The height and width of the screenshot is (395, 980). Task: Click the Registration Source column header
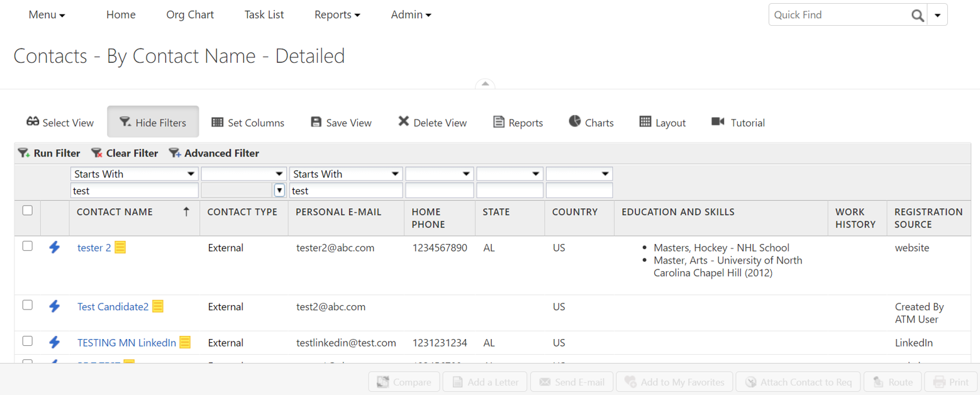(928, 218)
